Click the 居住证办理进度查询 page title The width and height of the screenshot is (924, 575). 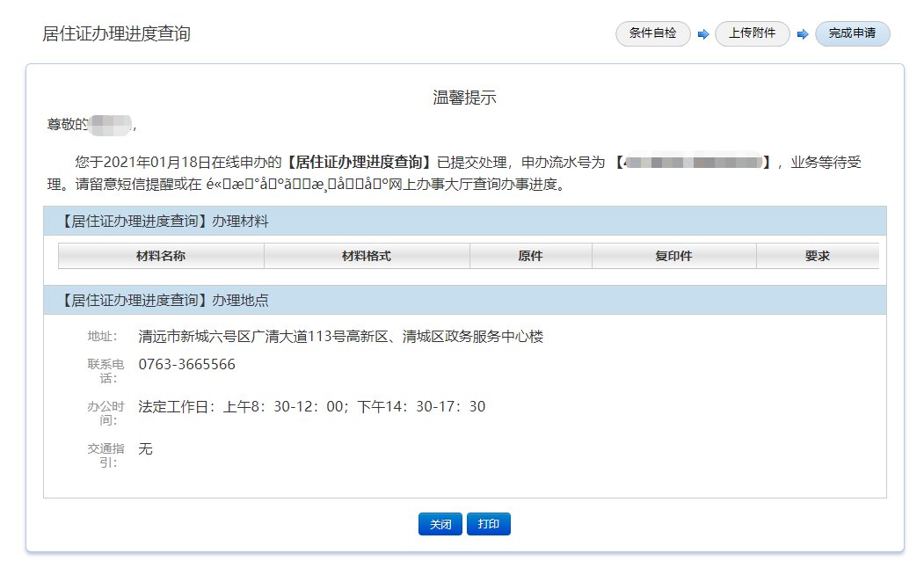pos(116,34)
